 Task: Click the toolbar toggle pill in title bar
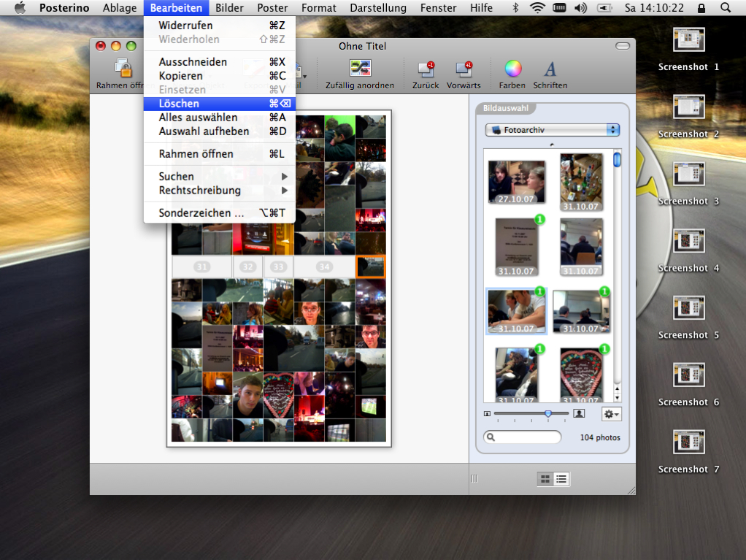(x=623, y=46)
